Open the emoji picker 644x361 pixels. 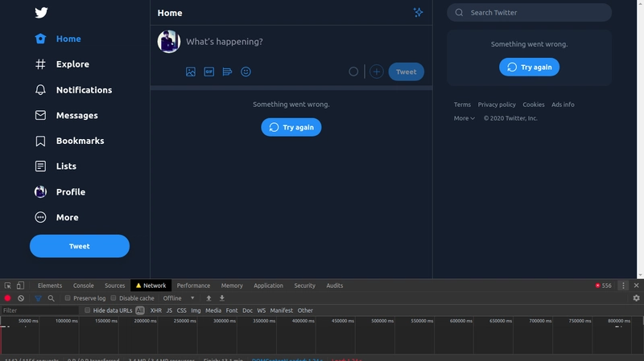[x=246, y=72]
